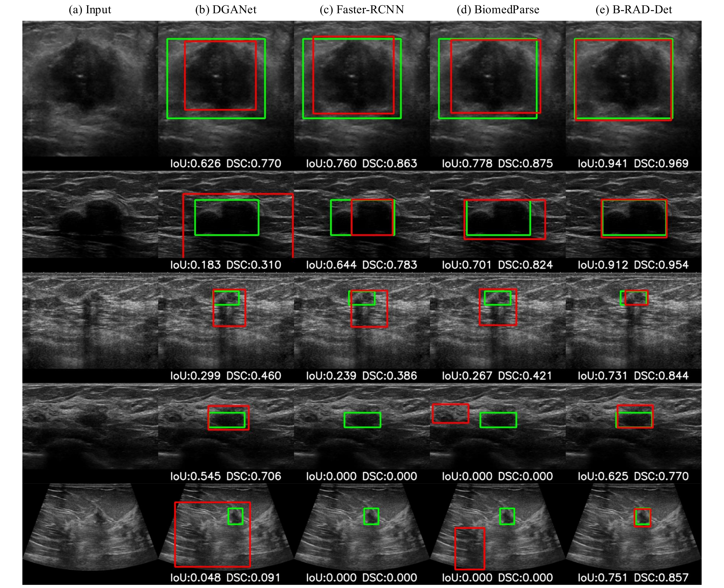Select the score text "IoU:0.701 DSC:0.824"
The height and width of the screenshot is (588, 724).
(498, 265)
